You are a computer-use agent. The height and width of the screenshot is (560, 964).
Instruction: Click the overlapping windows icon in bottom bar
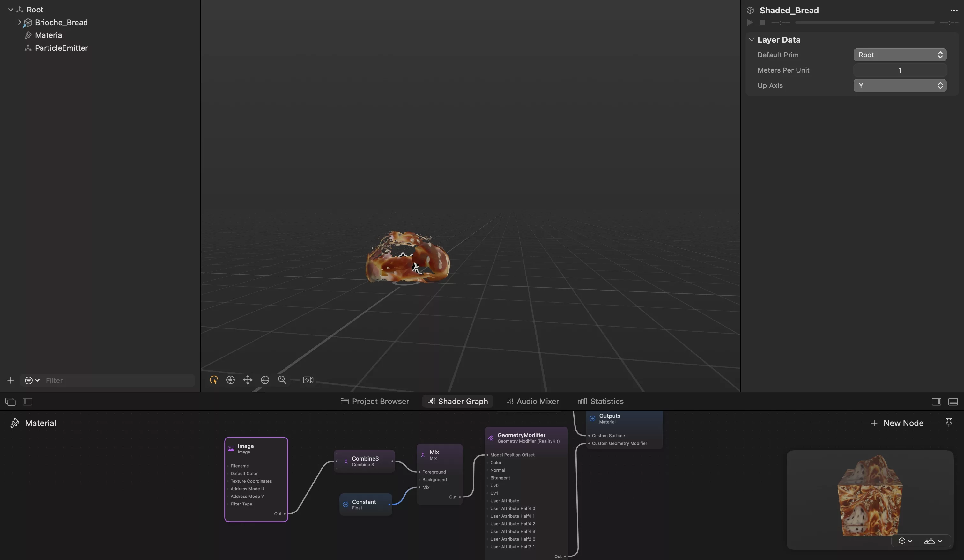(10, 402)
